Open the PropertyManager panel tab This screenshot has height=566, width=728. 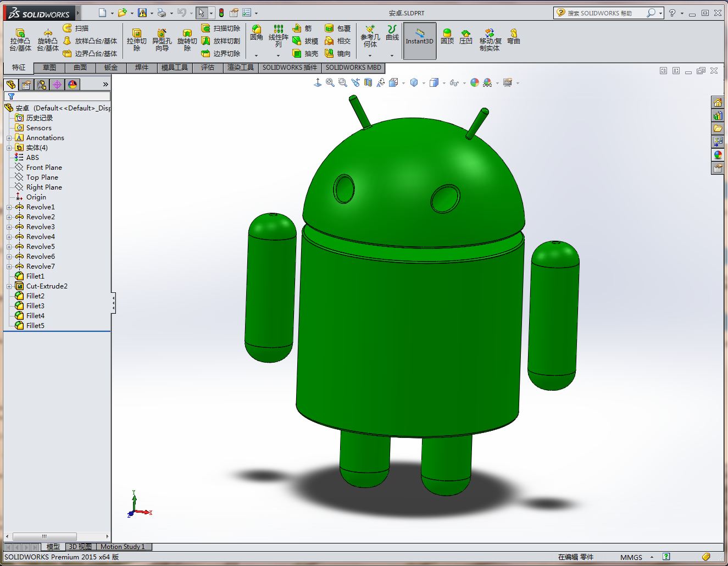(26, 84)
